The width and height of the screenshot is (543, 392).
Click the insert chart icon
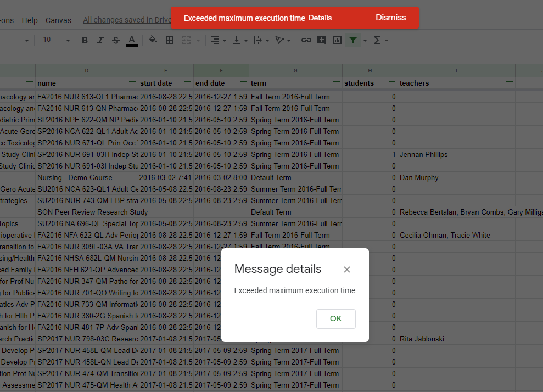(337, 40)
